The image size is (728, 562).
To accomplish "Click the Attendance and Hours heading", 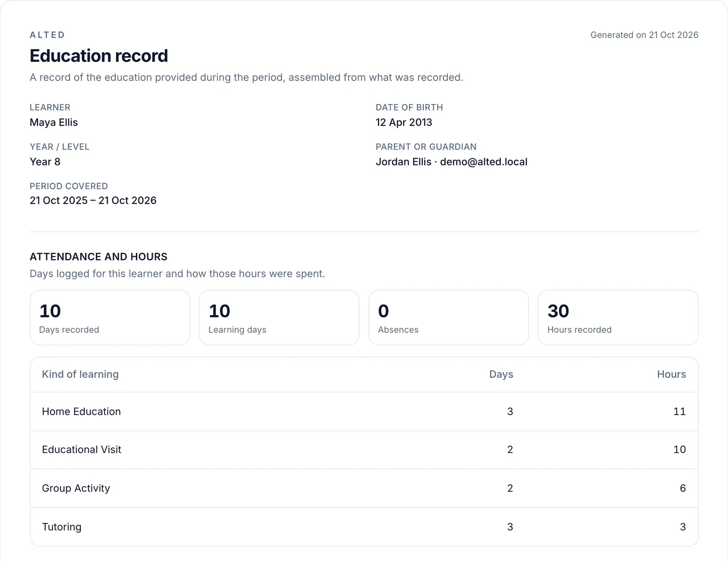I will pos(99,257).
